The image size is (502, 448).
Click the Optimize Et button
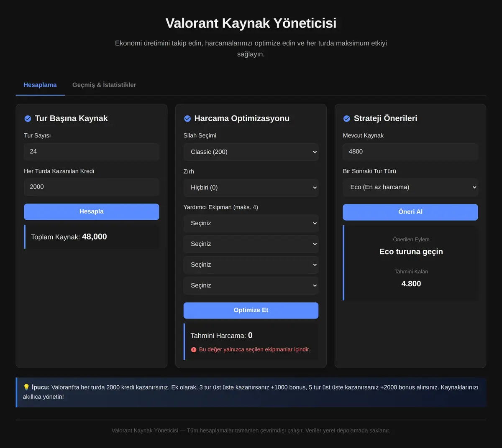pos(251,310)
